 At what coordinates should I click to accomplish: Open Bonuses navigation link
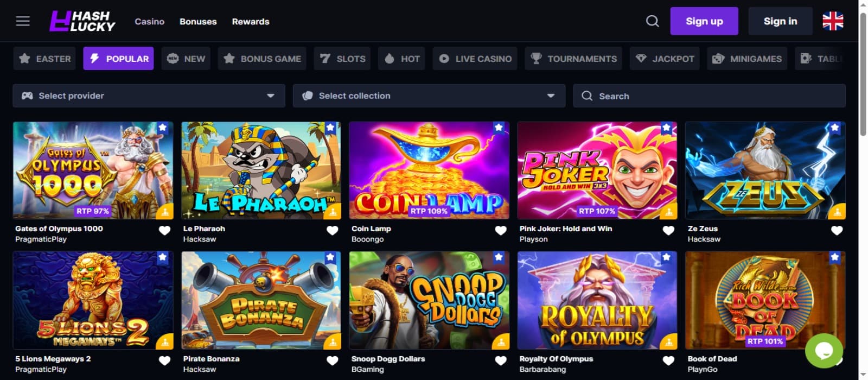click(198, 22)
